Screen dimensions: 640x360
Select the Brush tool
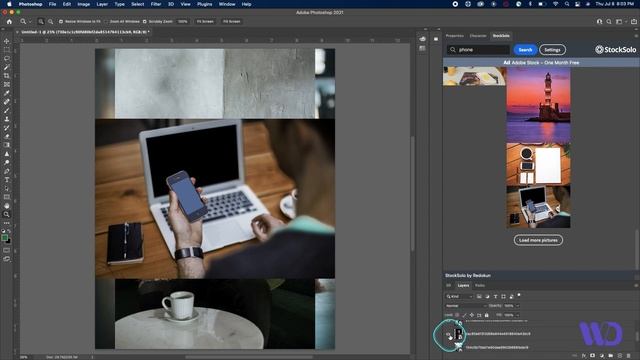(7, 110)
